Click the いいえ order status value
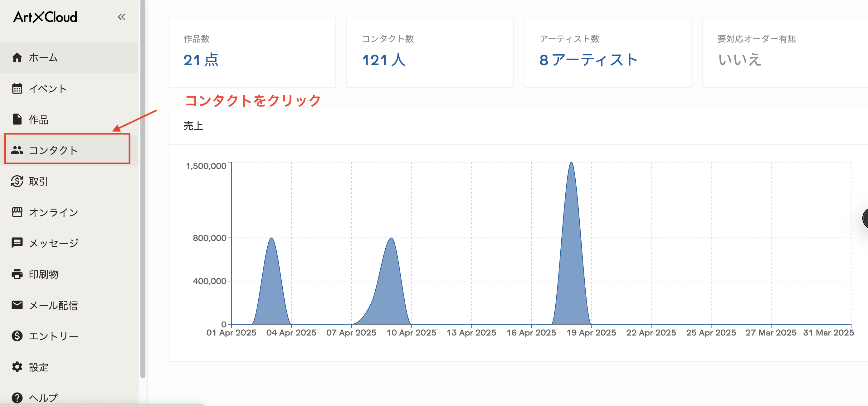This screenshot has width=868, height=406. tap(740, 60)
